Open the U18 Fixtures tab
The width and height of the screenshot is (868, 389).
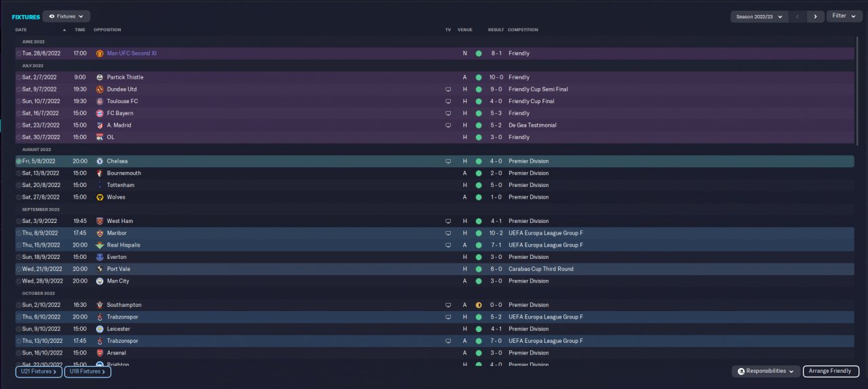coord(87,371)
